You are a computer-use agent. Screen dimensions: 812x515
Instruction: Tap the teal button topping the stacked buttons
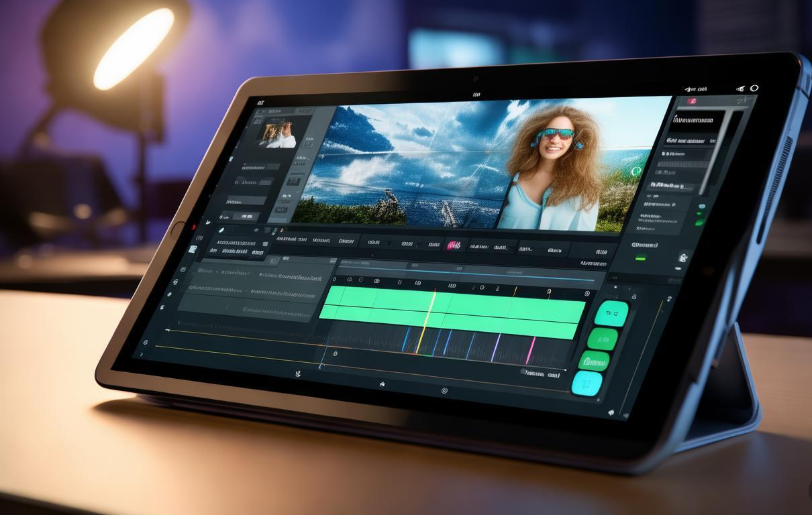(x=612, y=313)
